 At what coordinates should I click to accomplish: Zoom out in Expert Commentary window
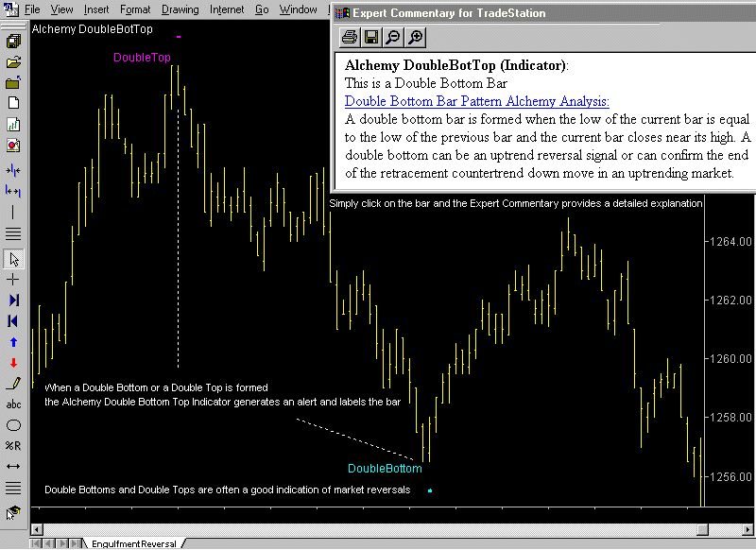(393, 37)
